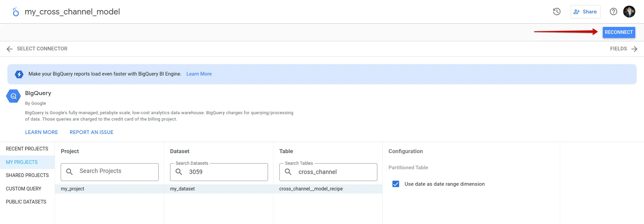Open the Learn More link in BI Engine banner

[199, 74]
